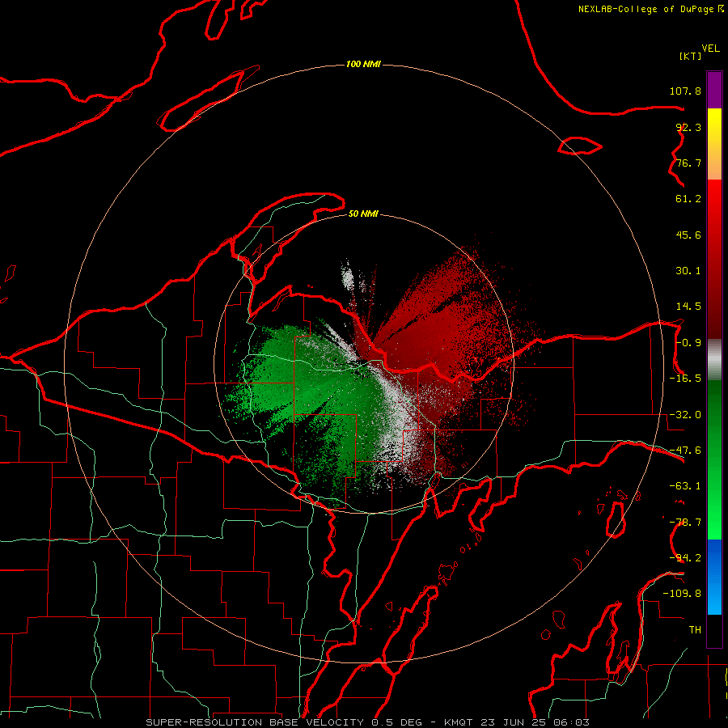This screenshot has height=728, width=728.
Task: Click the 45.6 legend value
Action: point(688,235)
